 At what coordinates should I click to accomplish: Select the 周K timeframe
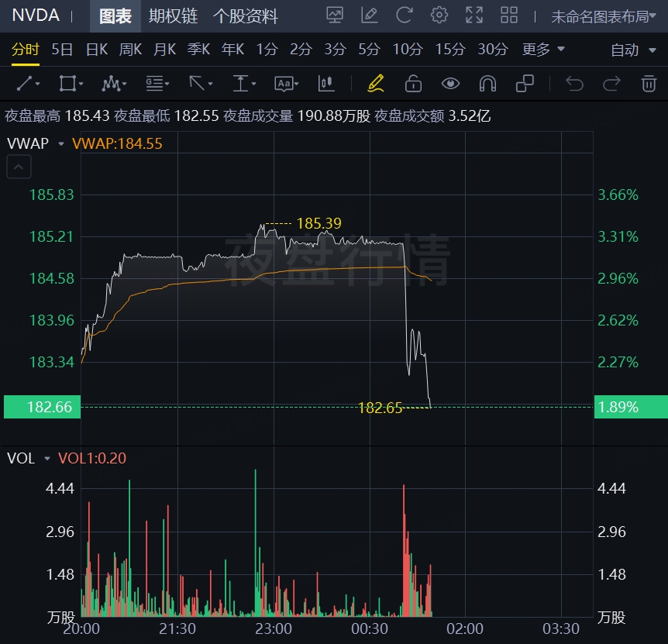(x=130, y=50)
